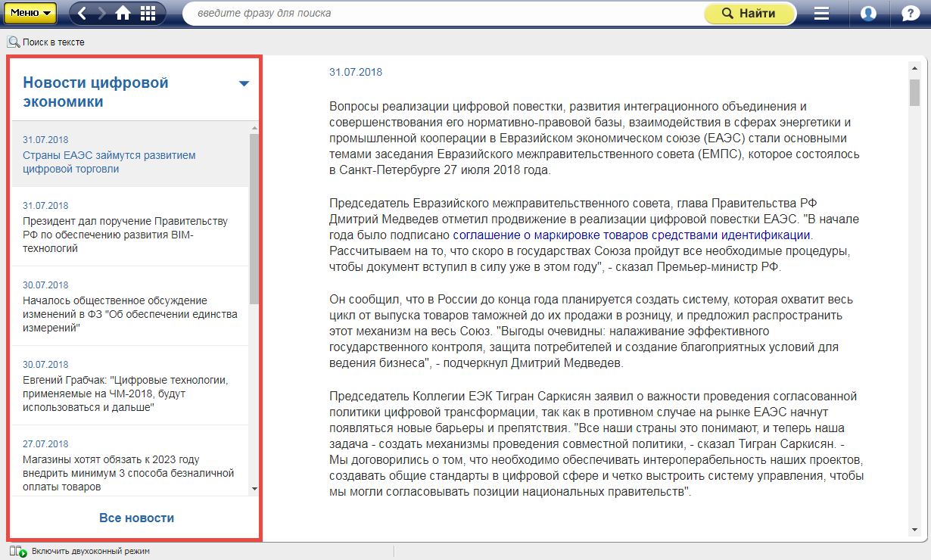
Task: Open the apps grid icon
Action: point(148,13)
